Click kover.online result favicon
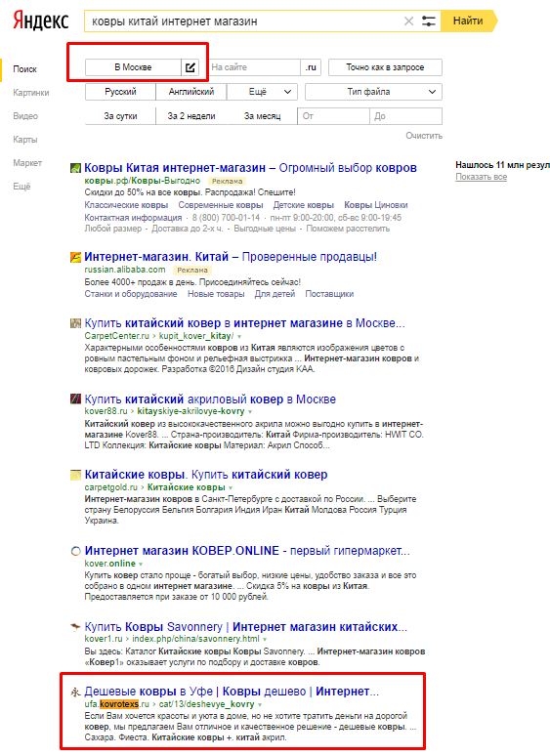 [x=75, y=551]
